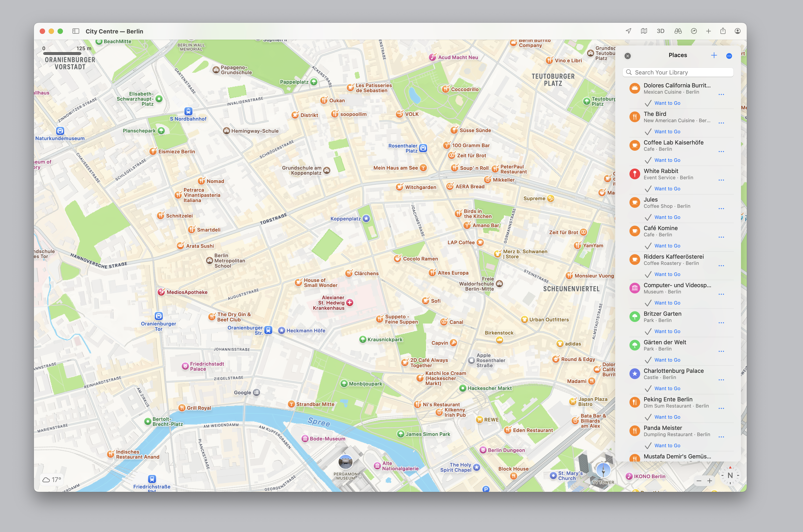Screen dimensions: 803x532
Task: Toggle Want to Go for Coffee Lab Kaiserhöfe
Action: tap(663, 160)
